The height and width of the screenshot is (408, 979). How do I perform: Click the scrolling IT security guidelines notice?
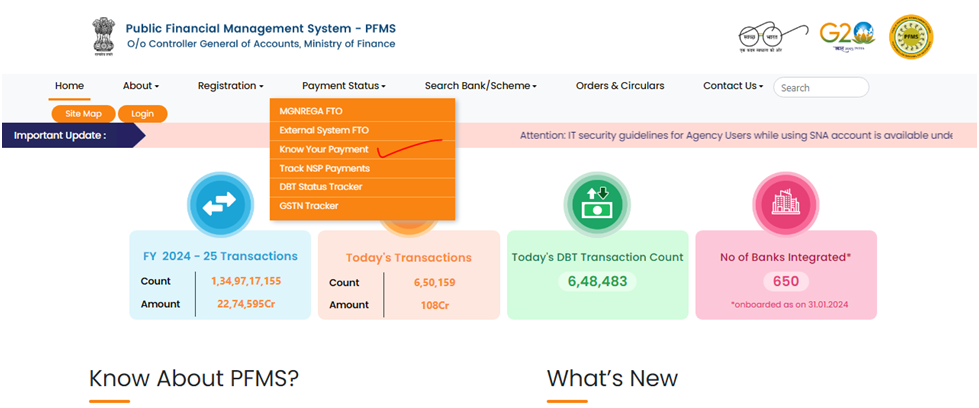(736, 136)
